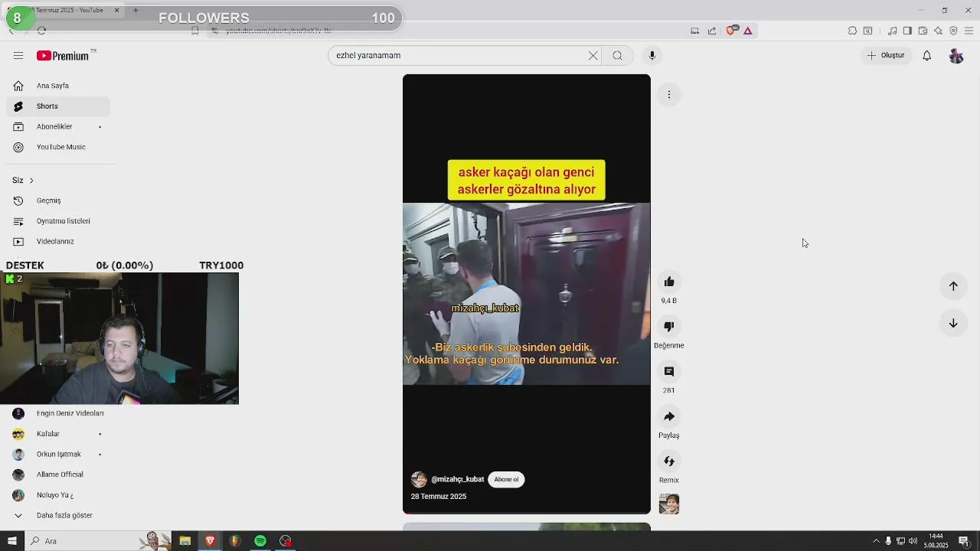Screen dimensions: 980x551
Task: Open the Brave Wallet icon
Action: pos(923,31)
